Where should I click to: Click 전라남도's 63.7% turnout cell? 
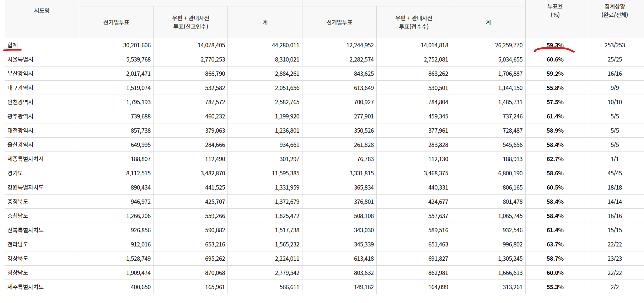click(x=555, y=244)
